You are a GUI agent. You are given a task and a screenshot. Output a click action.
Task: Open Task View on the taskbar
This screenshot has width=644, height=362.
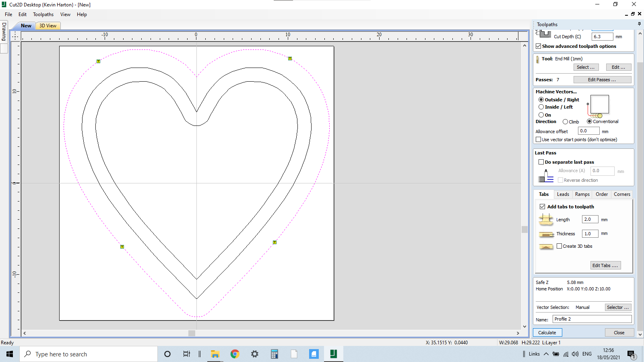pyautogui.click(x=186, y=354)
